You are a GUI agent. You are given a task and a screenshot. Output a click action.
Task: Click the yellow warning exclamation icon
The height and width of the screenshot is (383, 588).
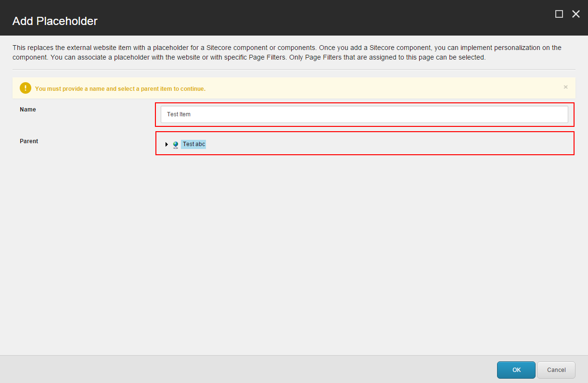pos(26,88)
